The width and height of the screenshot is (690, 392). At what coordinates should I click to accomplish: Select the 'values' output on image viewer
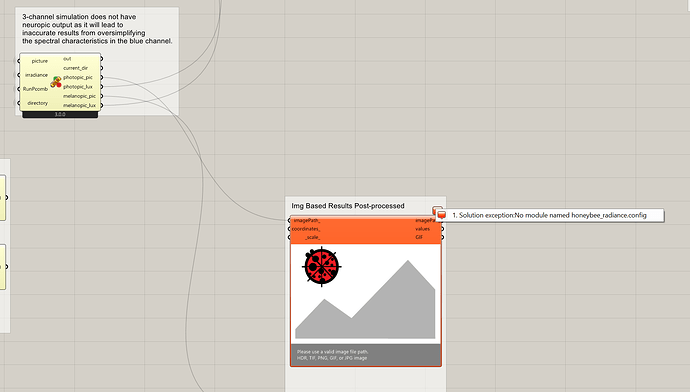pyautogui.click(x=422, y=229)
